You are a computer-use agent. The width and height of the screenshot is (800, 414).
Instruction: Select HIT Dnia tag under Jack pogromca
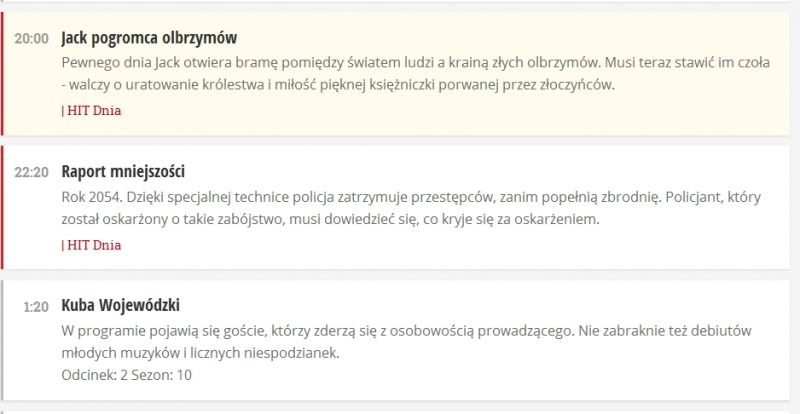(x=91, y=111)
